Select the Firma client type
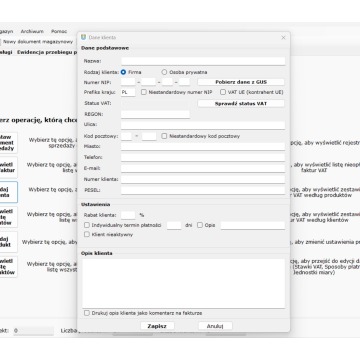This screenshot has width=360, height=360. click(x=123, y=72)
